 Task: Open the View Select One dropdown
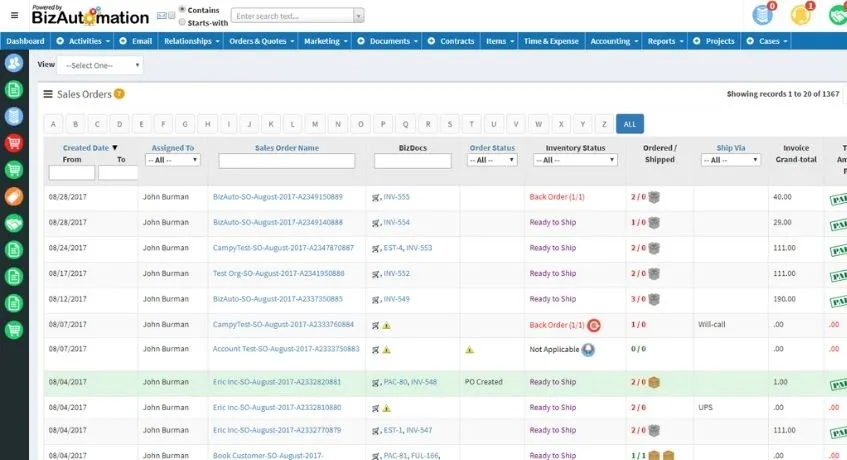[100, 65]
